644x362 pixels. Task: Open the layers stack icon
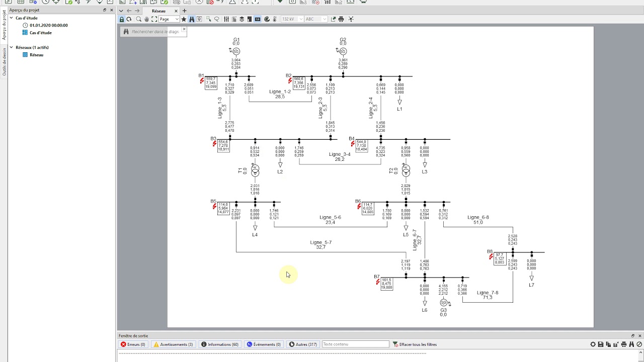click(x=242, y=19)
